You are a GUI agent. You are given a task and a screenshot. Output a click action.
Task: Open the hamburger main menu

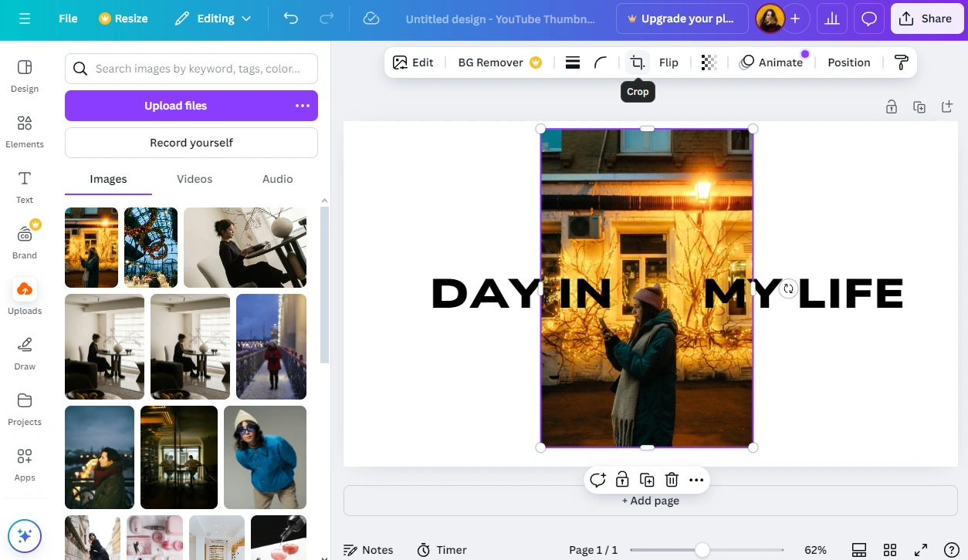pos(25,19)
